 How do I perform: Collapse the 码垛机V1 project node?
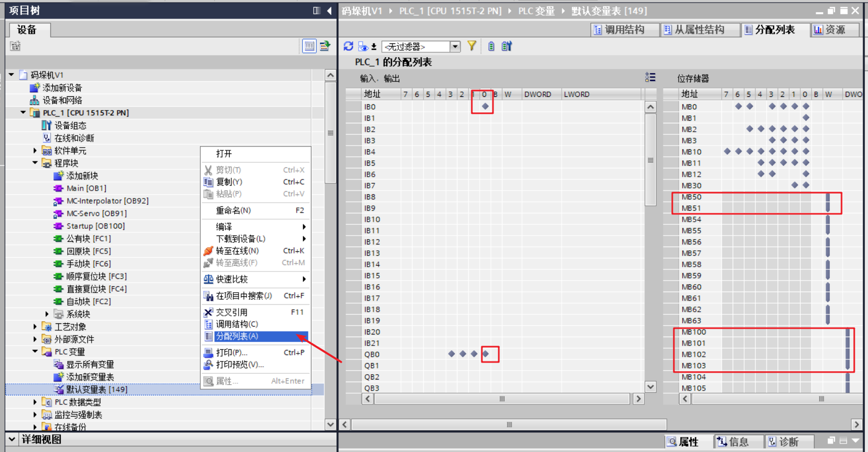[12, 75]
